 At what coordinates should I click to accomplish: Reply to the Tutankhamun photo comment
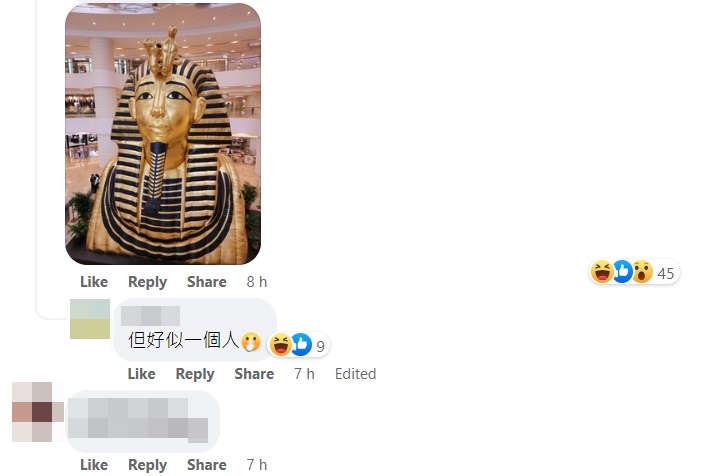click(147, 282)
